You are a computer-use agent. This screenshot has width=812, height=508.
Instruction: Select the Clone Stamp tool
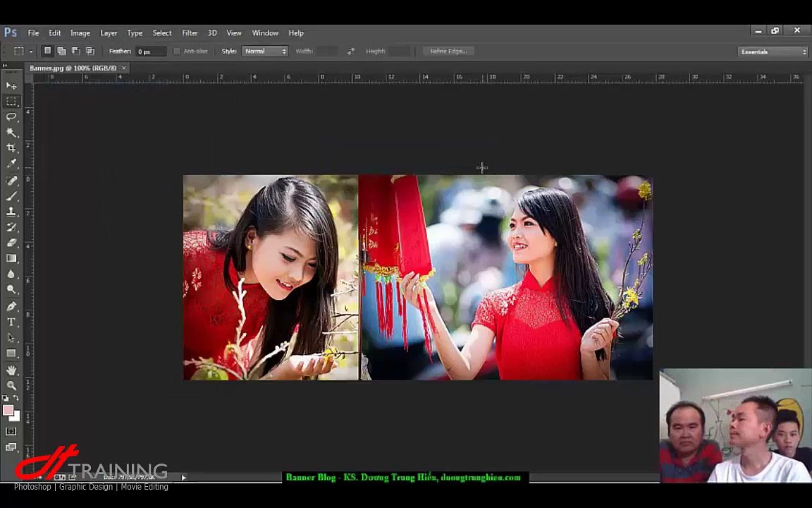[11, 212]
